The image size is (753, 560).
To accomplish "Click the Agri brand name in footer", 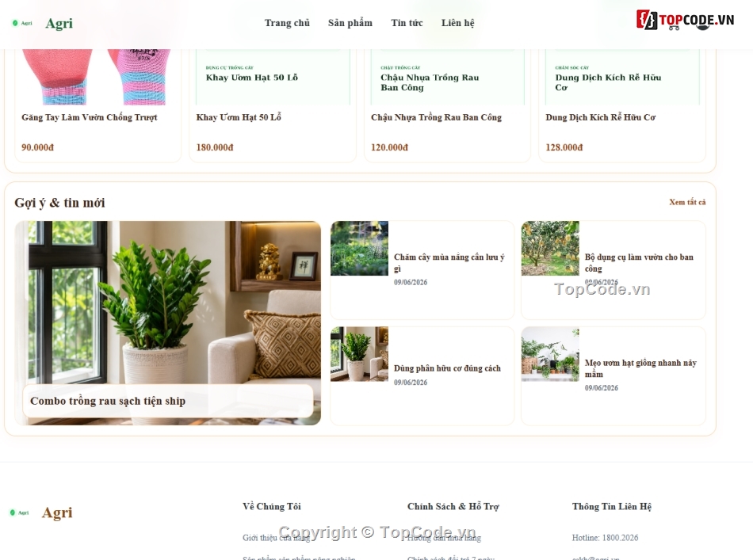I will [57, 512].
